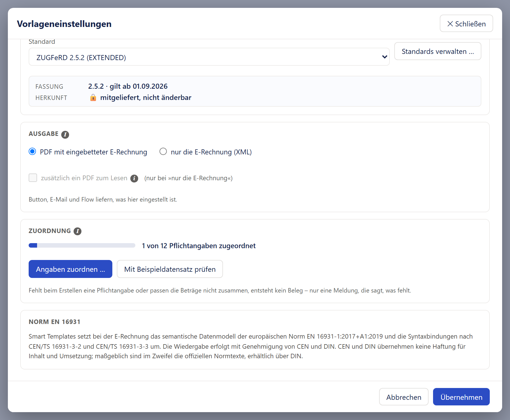Click the Pflichtangaben progress bar
The height and width of the screenshot is (420, 510).
82,246
